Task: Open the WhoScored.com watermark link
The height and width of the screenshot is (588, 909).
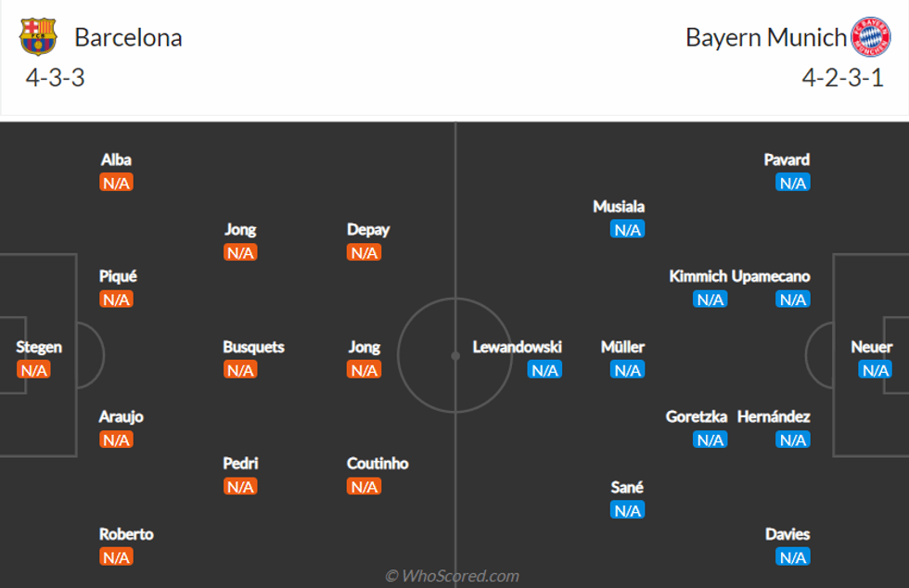Action: click(x=453, y=576)
